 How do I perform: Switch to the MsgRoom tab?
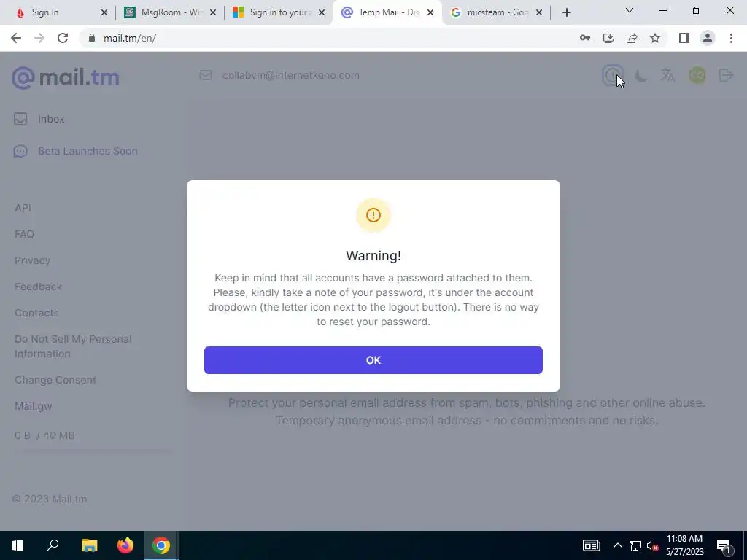pyautogui.click(x=169, y=12)
